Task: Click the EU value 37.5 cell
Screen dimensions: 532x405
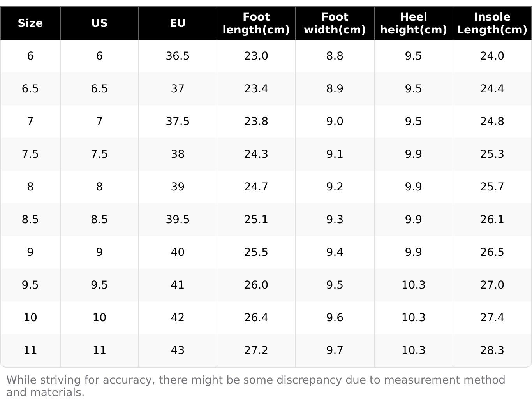Action: [178, 121]
